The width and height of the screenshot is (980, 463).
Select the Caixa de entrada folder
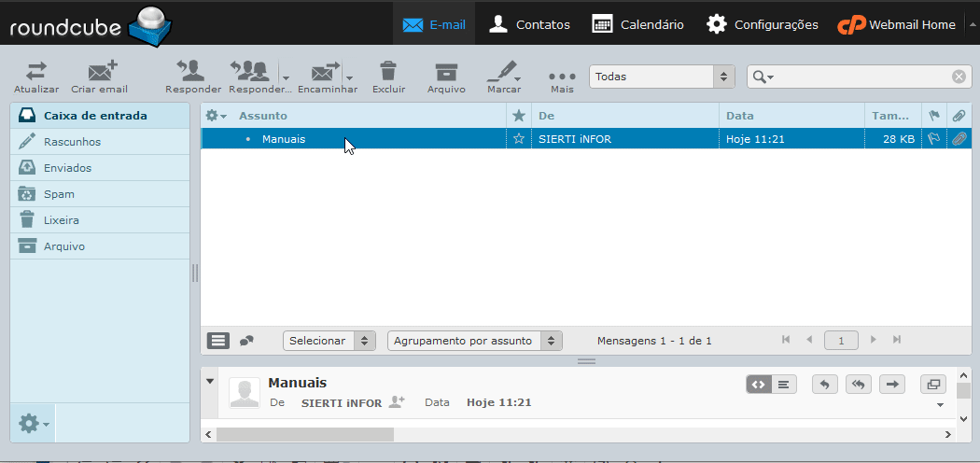click(100, 116)
